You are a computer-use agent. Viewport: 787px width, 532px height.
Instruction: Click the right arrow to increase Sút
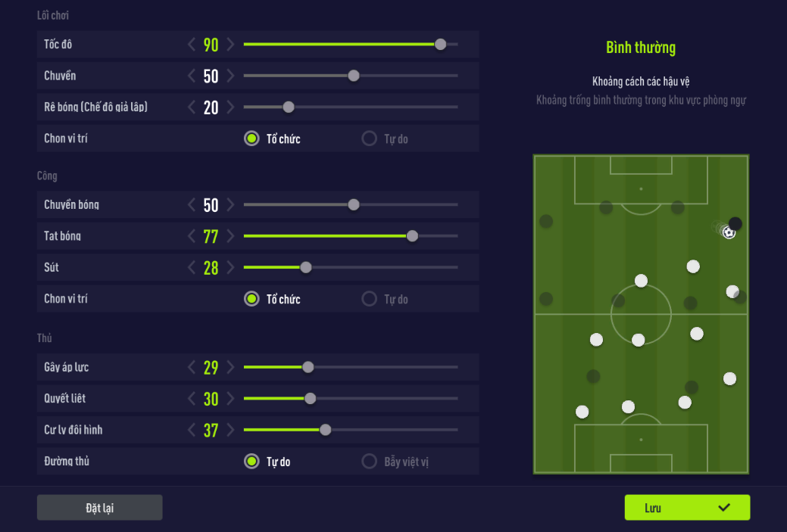pos(231,267)
